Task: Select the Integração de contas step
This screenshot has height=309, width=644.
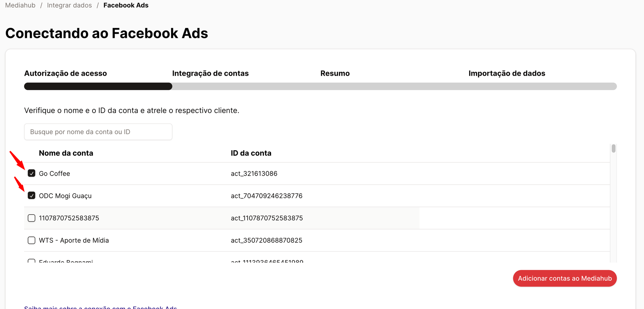Action: tap(210, 73)
